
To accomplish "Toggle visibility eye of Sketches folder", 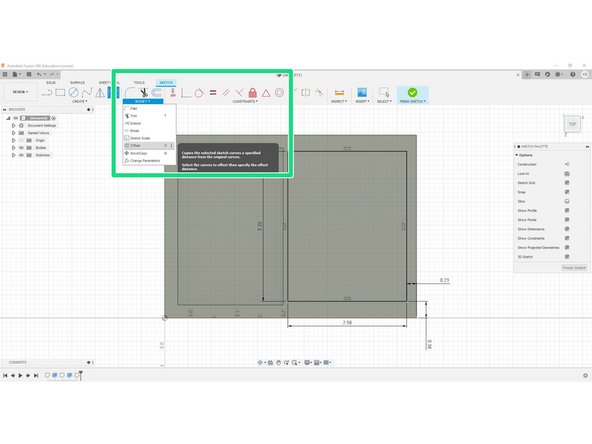I will pyautogui.click(x=21, y=155).
